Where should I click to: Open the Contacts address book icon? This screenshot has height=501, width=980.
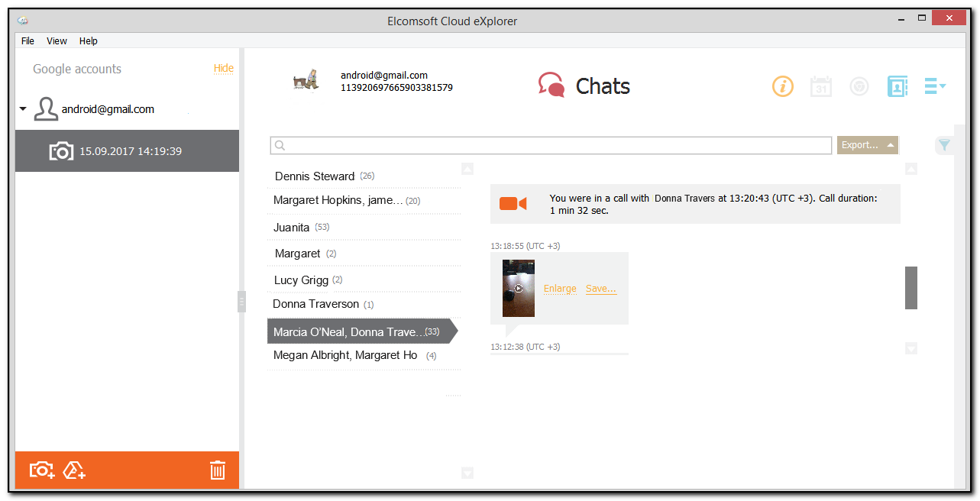coord(897,86)
